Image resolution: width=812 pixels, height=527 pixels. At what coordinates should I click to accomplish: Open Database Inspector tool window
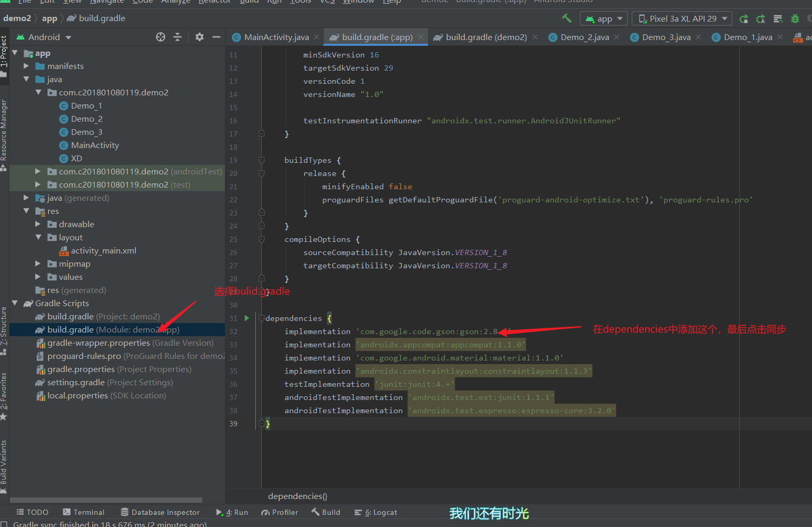pyautogui.click(x=160, y=512)
